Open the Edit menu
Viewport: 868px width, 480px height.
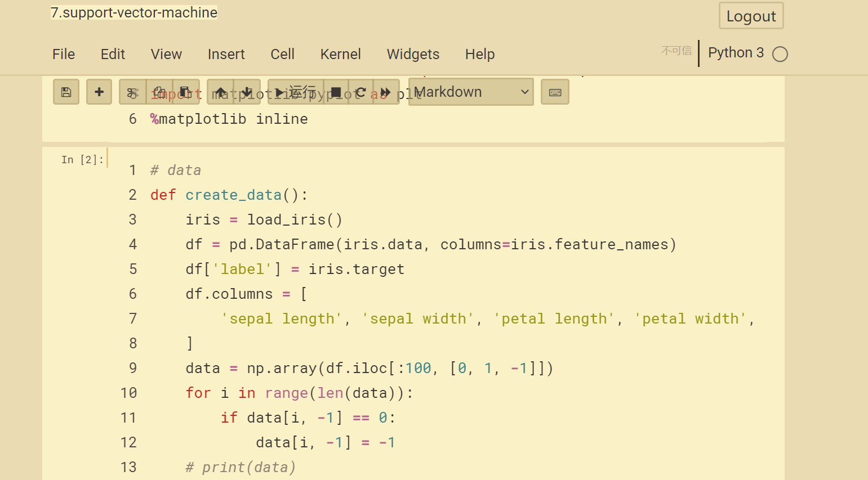click(x=113, y=54)
